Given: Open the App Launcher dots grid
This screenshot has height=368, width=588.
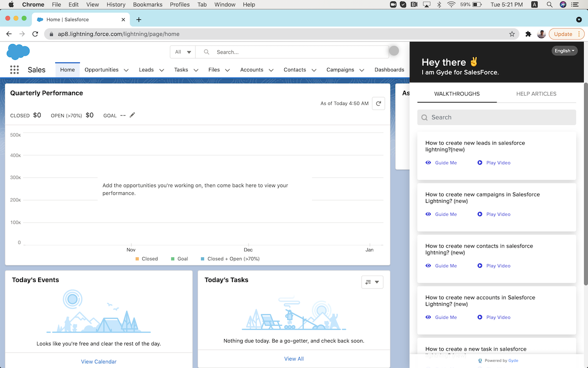Looking at the screenshot, I should [x=14, y=69].
